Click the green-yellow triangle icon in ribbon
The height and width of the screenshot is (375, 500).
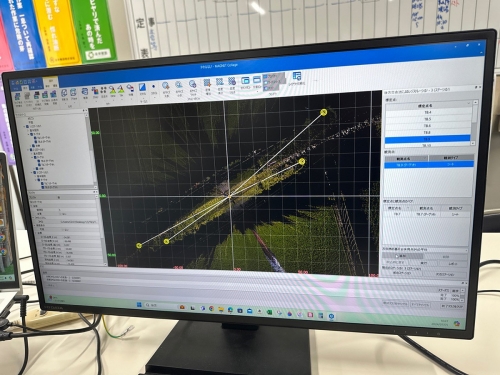tap(113, 89)
